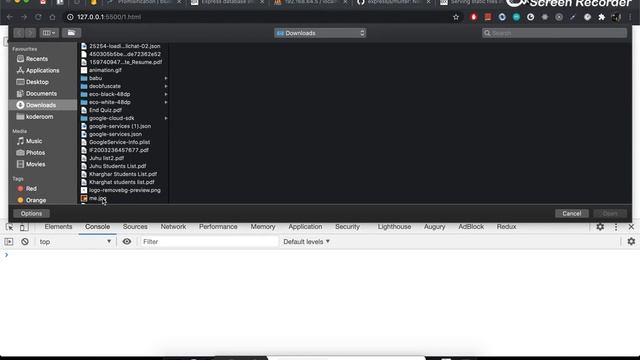Image resolution: width=640 pixels, height=360 pixels.
Task: Select Photos in the sidebar
Action: (42, 153)
